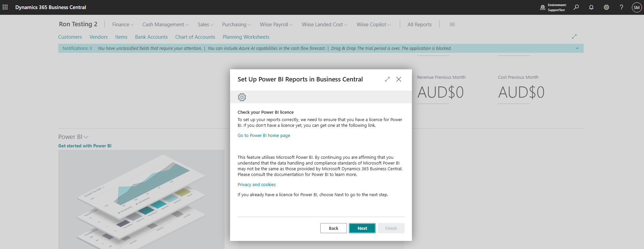Expand dialog with the maximize arrows icon
Viewport: 644px width, 249px height.
click(387, 79)
